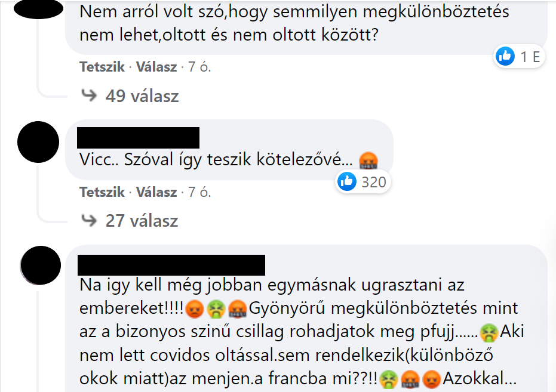Click the angry cursing emoji after kötelezővé

click(368, 160)
